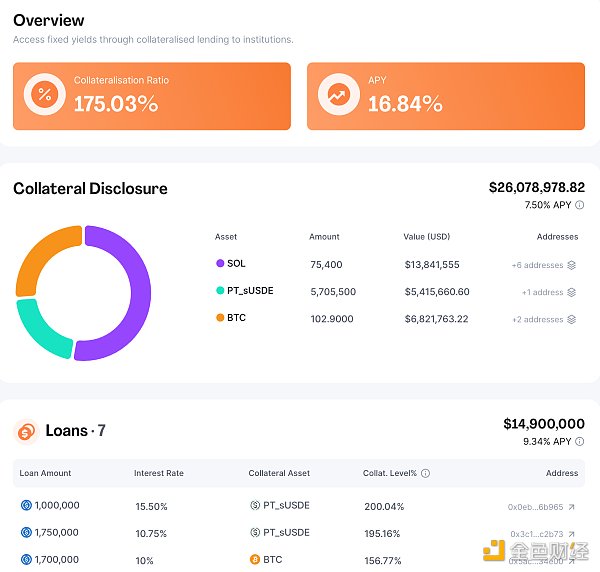Click info icon beside Collat. Level% header
The width and height of the screenshot is (600, 572).
click(x=426, y=473)
